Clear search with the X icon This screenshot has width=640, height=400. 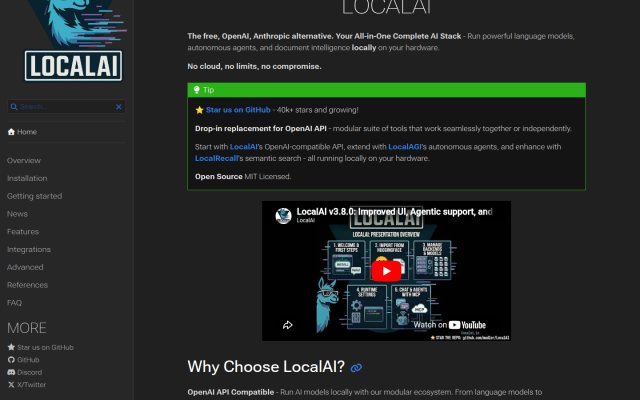coord(118,107)
